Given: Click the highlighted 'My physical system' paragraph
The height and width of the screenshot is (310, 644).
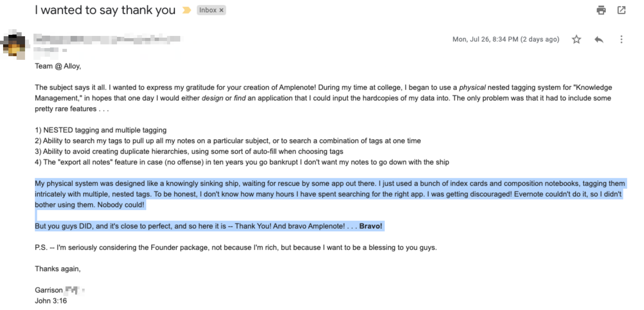Looking at the screenshot, I should pos(330,194).
